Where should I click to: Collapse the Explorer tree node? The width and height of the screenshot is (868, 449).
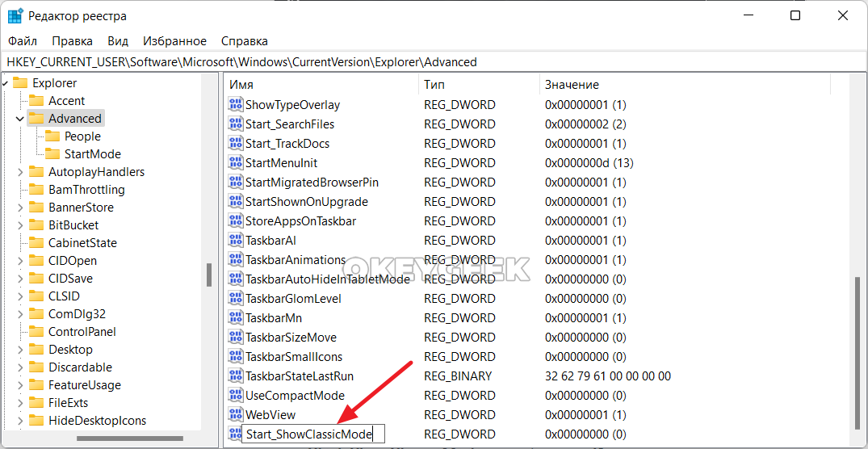[4, 83]
